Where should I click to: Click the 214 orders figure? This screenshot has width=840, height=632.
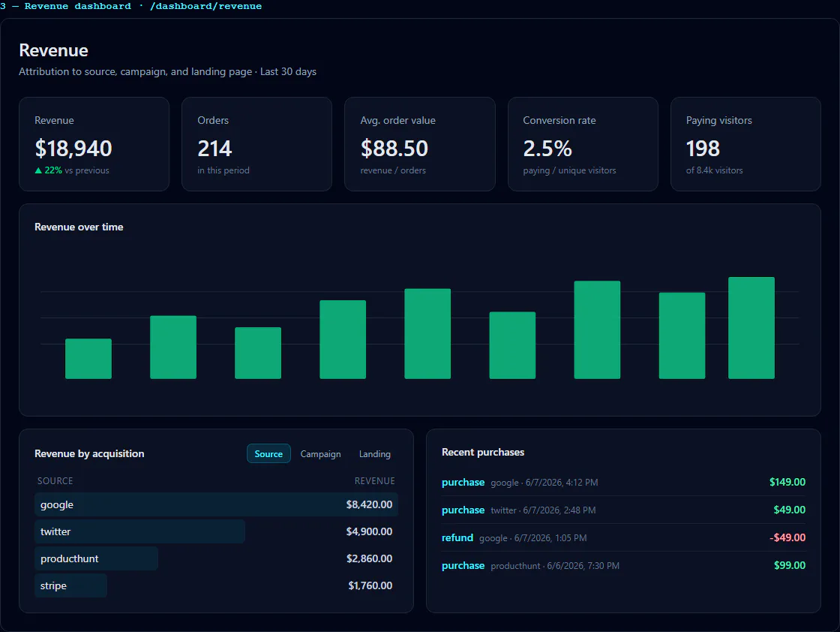tap(214, 149)
